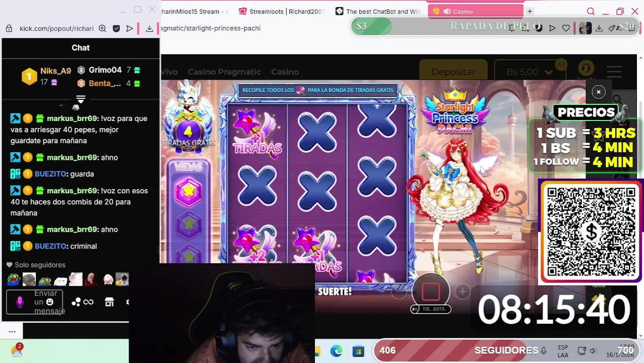Open the Casino nav menu item
Screen dimensions: 644x363
pyautogui.click(x=285, y=72)
